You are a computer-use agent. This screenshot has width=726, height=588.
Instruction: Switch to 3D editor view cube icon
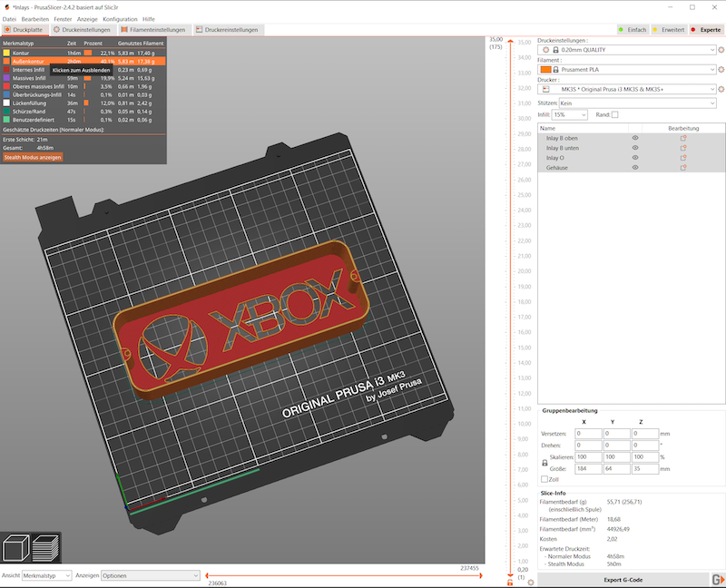(x=16, y=549)
